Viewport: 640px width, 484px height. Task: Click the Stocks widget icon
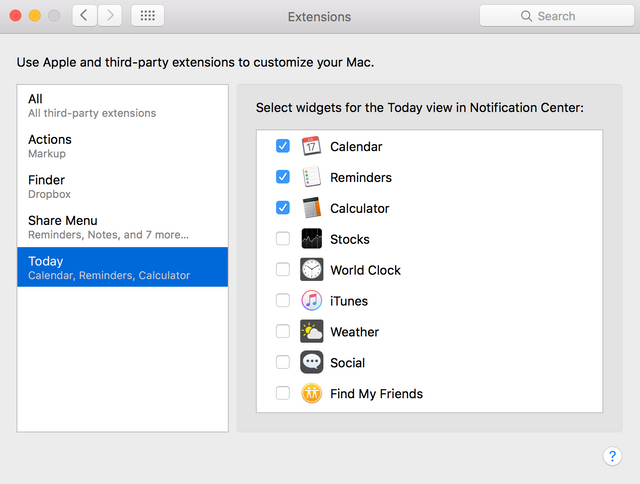click(311, 239)
